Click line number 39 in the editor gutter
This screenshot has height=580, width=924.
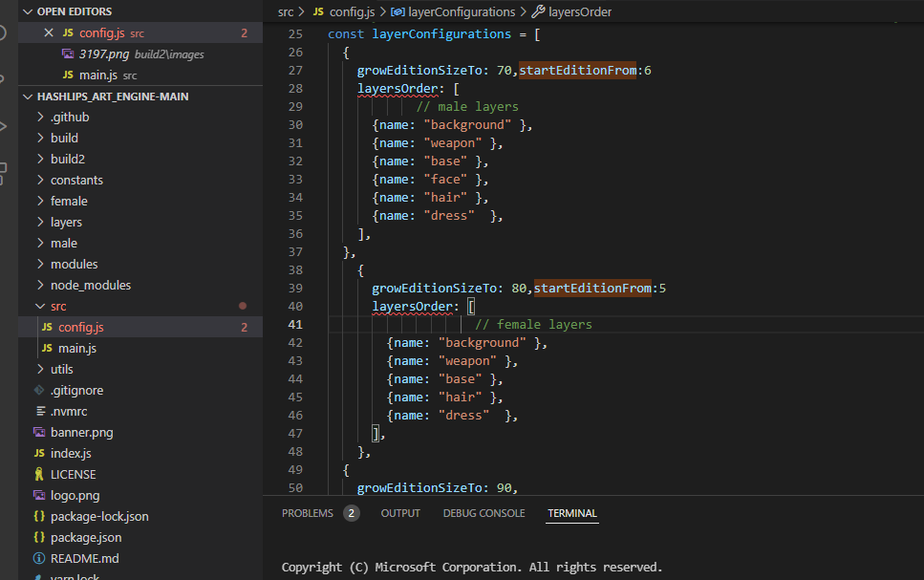click(297, 287)
